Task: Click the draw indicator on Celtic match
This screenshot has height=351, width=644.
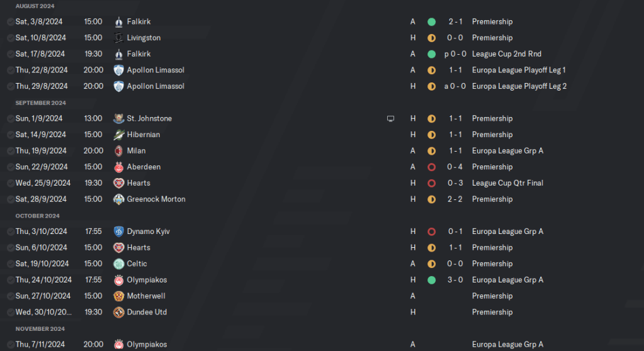Action: pyautogui.click(x=431, y=264)
